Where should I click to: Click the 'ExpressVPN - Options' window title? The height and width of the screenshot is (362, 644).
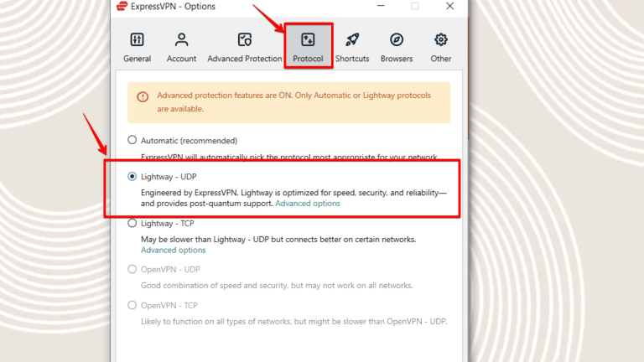point(173,6)
